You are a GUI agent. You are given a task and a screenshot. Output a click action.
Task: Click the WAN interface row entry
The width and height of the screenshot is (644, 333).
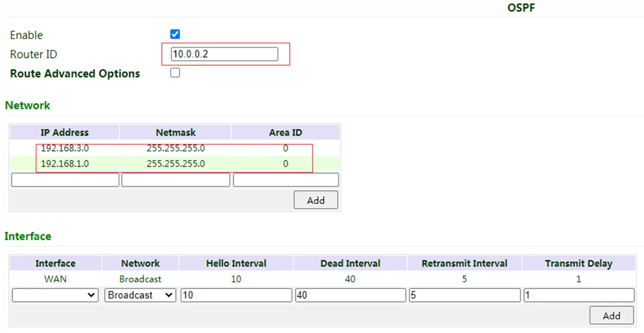[x=55, y=279]
